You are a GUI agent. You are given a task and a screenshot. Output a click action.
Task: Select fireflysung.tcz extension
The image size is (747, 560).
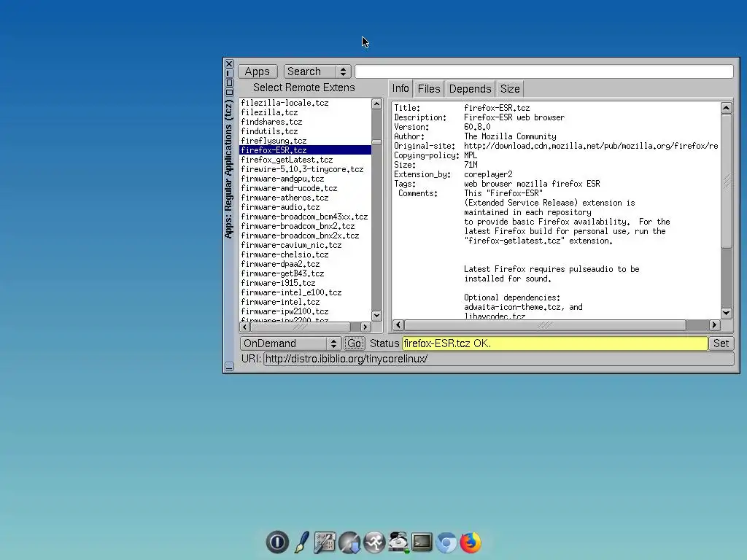tap(305, 141)
